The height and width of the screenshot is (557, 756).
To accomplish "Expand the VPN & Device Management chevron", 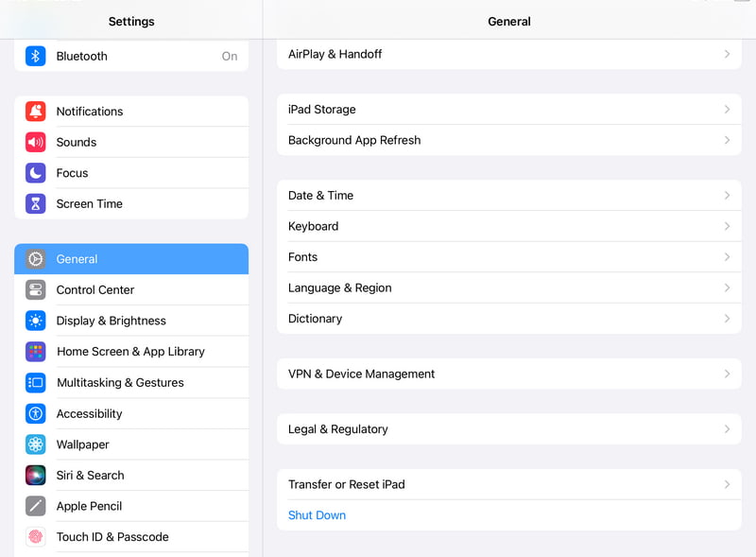I will coord(727,374).
